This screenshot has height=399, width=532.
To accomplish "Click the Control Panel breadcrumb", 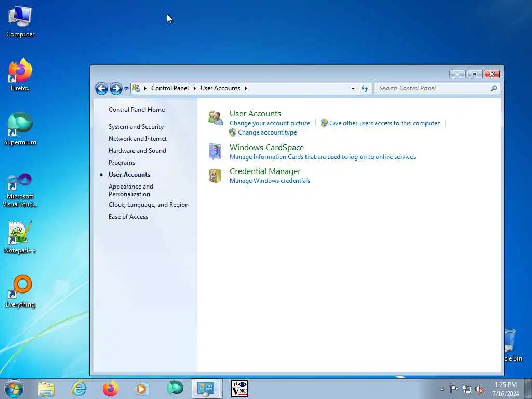I will coord(170,88).
